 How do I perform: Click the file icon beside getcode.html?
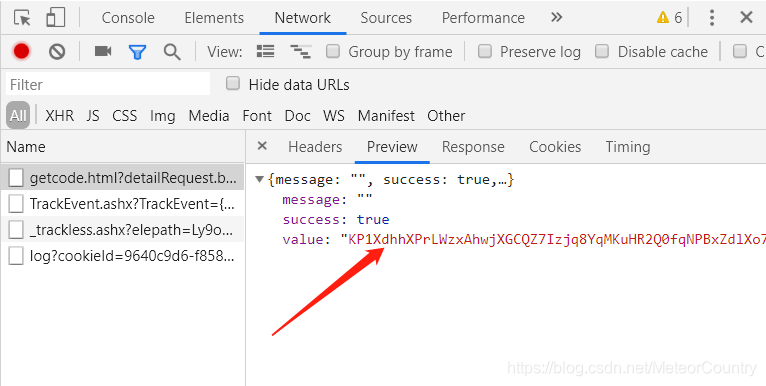tap(16, 178)
